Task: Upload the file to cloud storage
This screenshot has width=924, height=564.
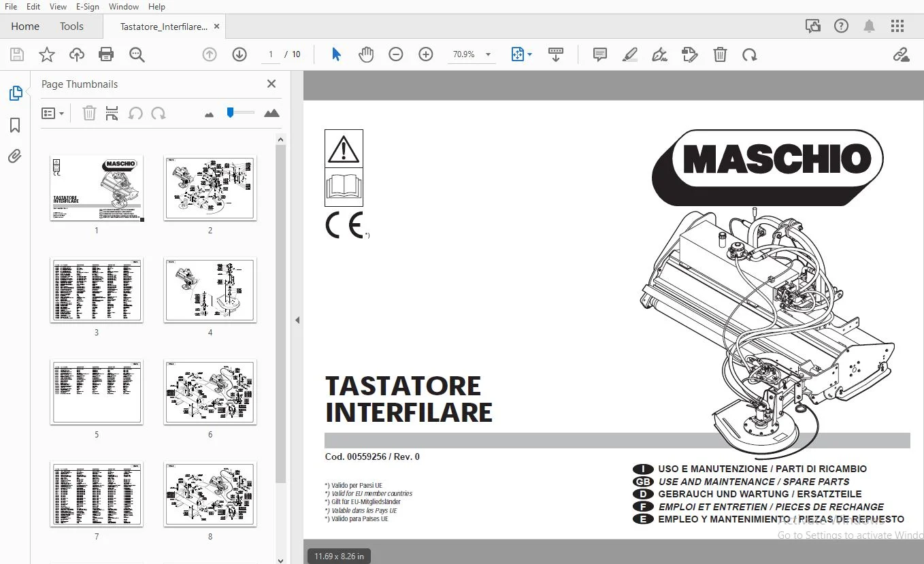Action: [x=76, y=54]
